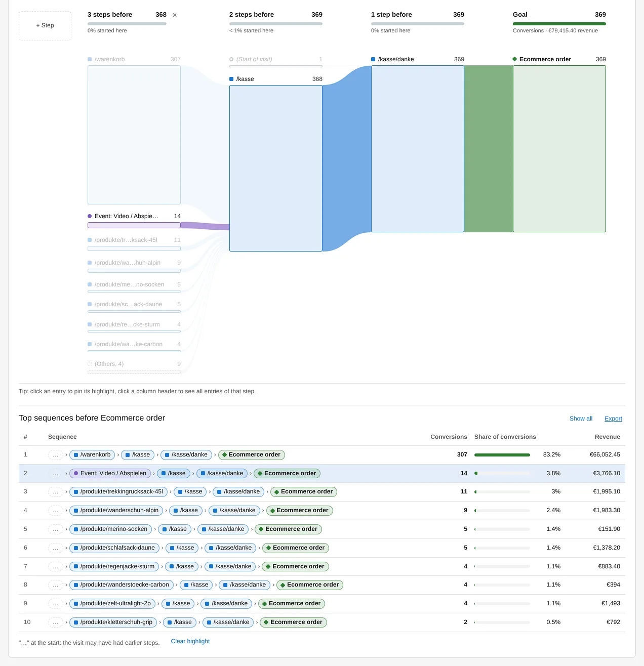Select the /produkte/merino-socken chip
Image resolution: width=644 pixels, height=666 pixels.
point(110,529)
